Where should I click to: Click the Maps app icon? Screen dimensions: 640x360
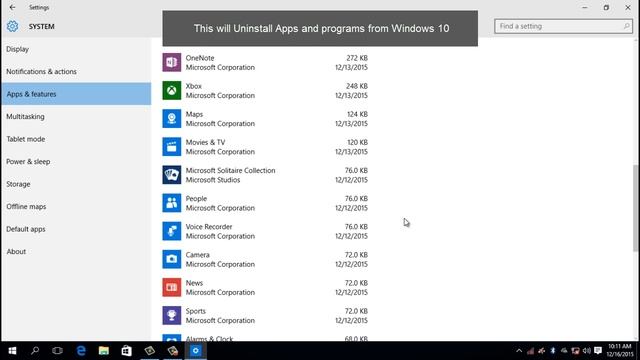tap(171, 119)
